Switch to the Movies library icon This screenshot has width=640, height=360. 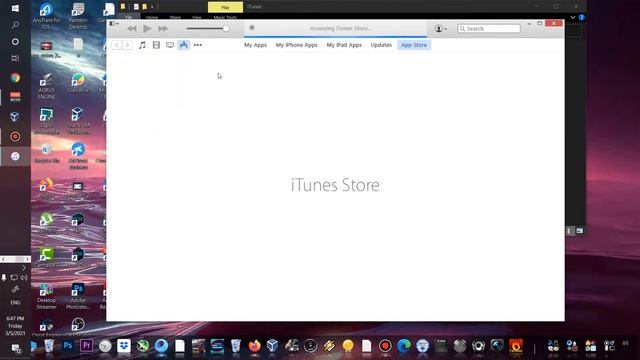point(156,45)
